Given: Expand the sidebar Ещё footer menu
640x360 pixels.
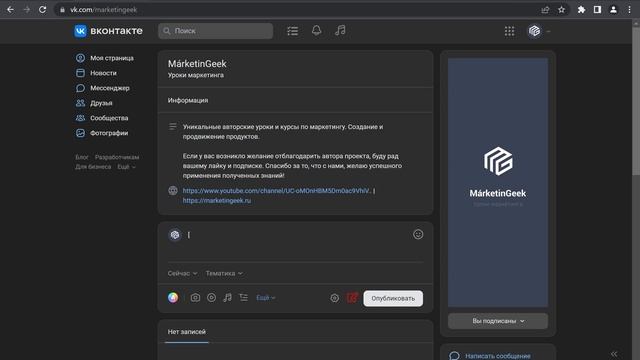Looking at the screenshot, I should pos(127,167).
